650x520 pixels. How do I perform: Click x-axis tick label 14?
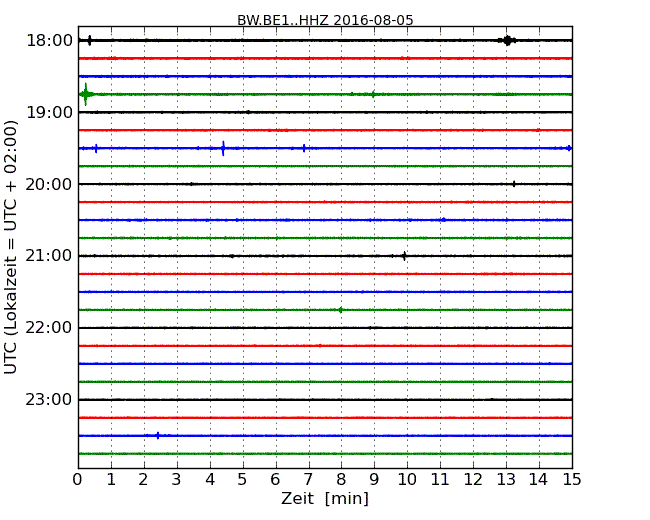[x=539, y=479]
